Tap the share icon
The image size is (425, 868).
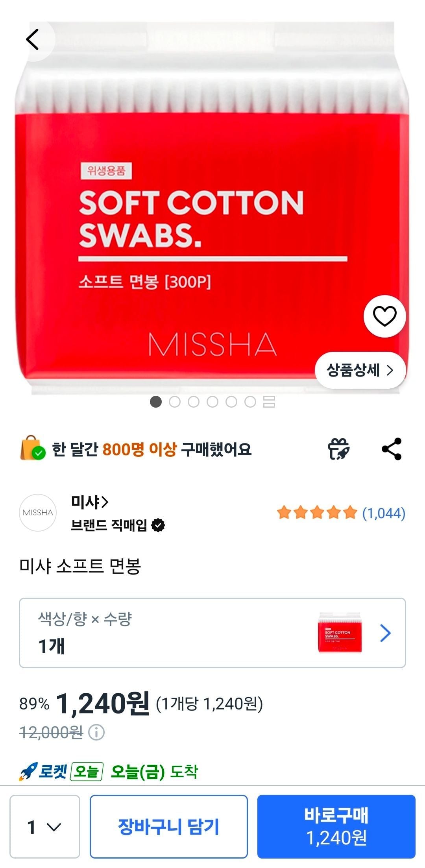pyautogui.click(x=392, y=449)
